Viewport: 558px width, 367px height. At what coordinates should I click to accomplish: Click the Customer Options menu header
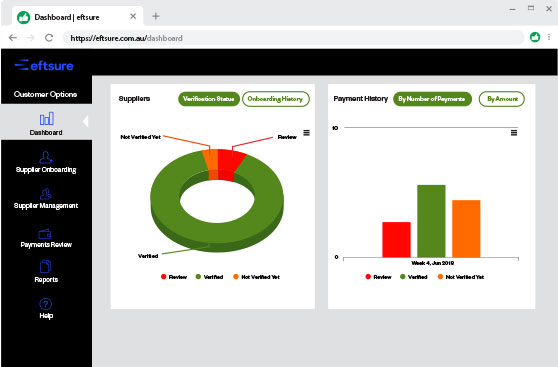tap(46, 94)
